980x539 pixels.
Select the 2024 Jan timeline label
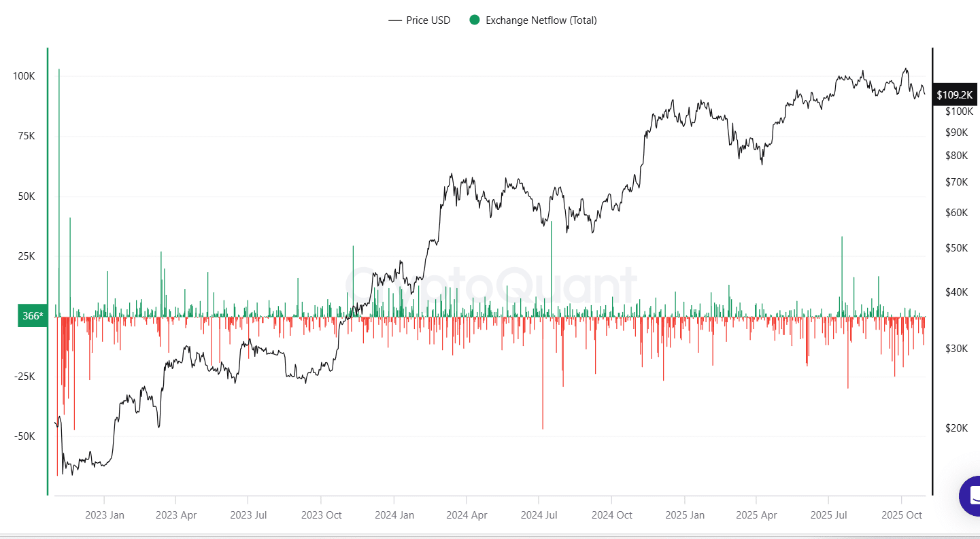coord(394,515)
